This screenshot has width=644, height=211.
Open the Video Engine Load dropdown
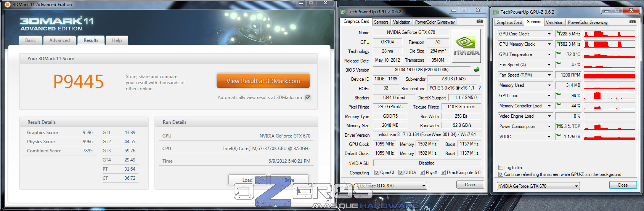pos(549,116)
